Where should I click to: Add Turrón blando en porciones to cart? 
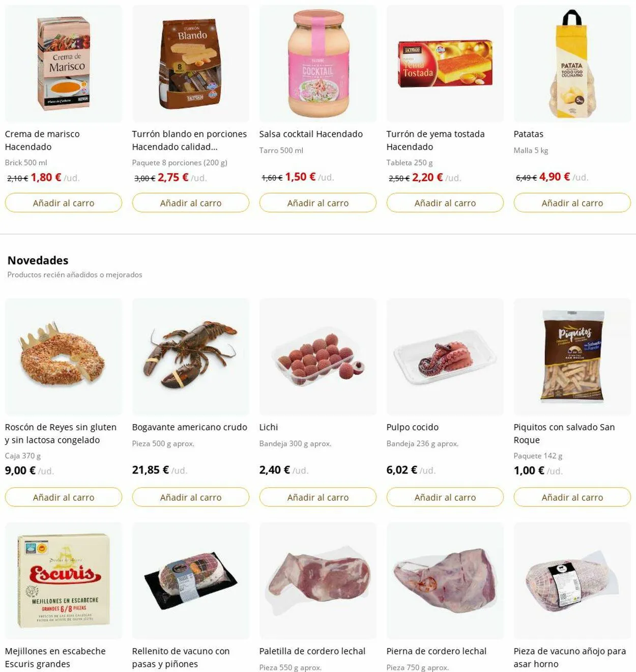click(191, 203)
